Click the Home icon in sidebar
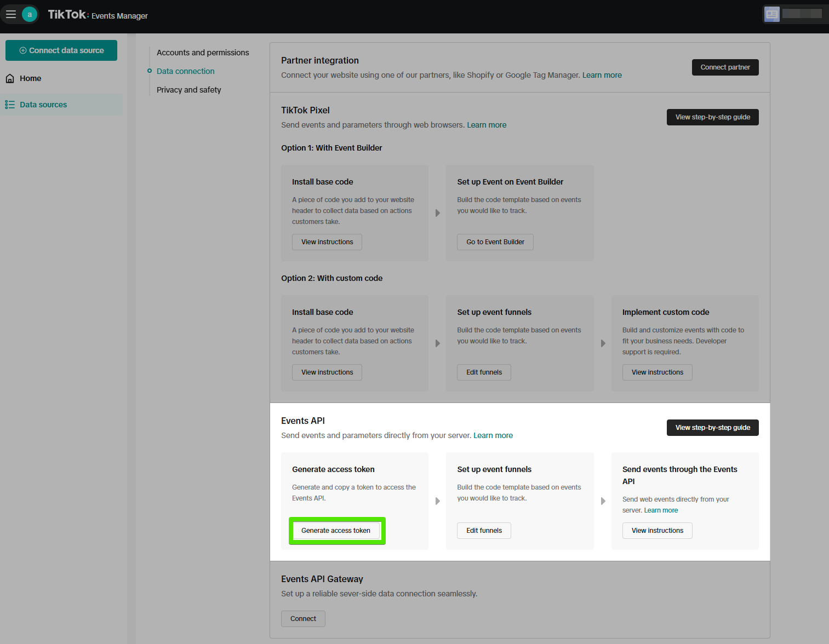Screen dimensions: 829x644 (x=10, y=78)
